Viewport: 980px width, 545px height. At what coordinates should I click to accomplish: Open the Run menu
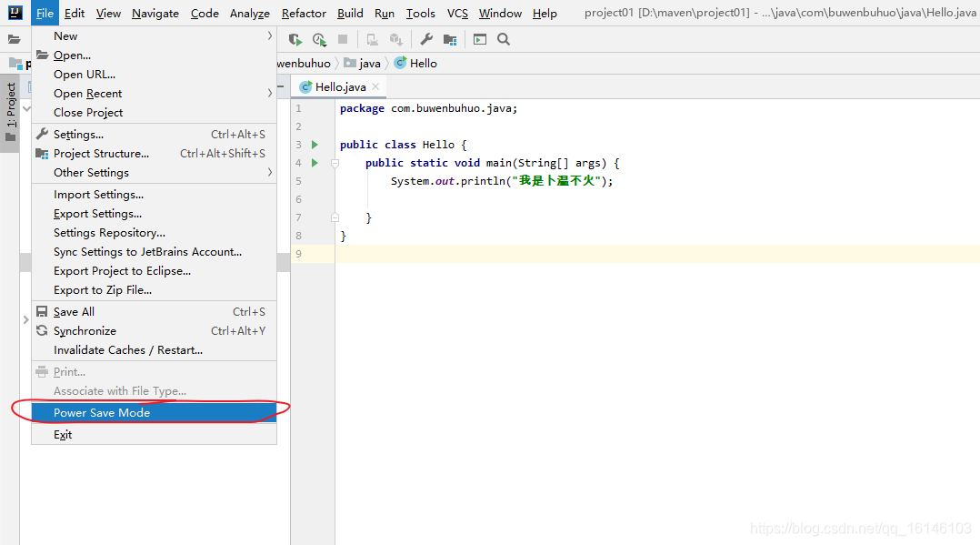(x=385, y=13)
